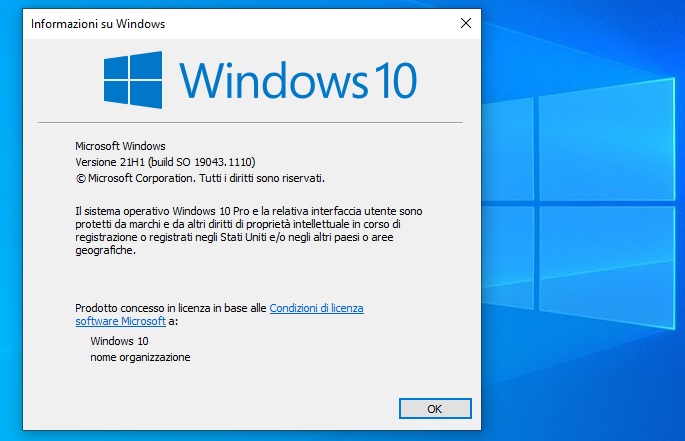The image size is (685, 441).
Task: Close the Informazioni su Windows dialog
Action: 466,23
